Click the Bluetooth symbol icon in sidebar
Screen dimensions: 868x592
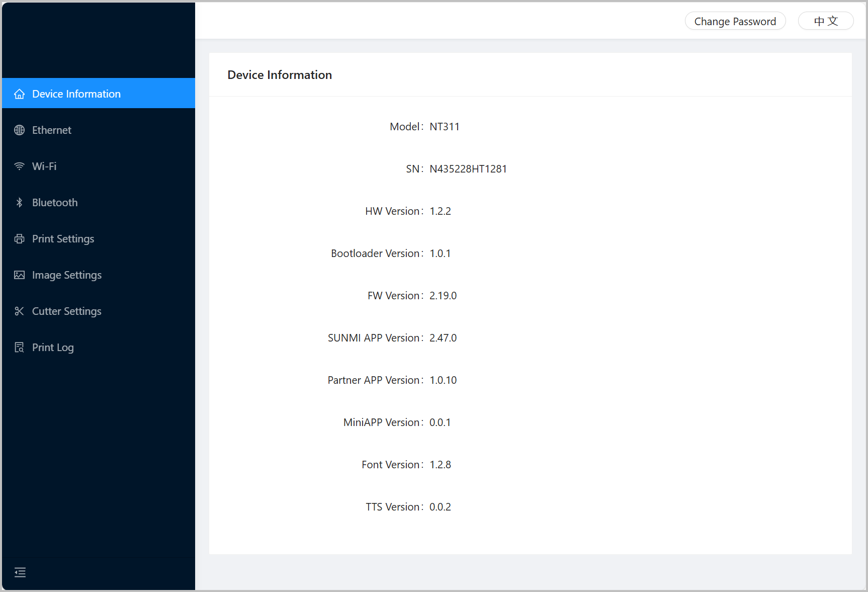19,203
